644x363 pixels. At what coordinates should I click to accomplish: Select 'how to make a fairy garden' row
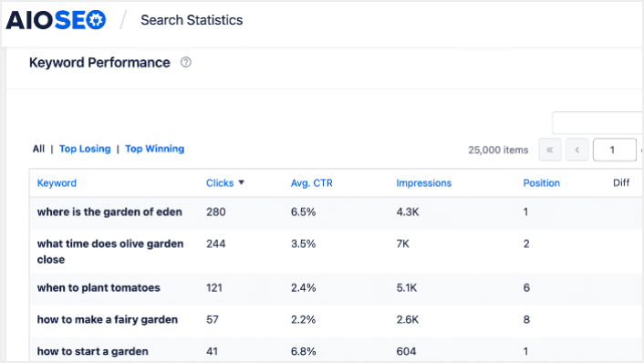point(336,319)
